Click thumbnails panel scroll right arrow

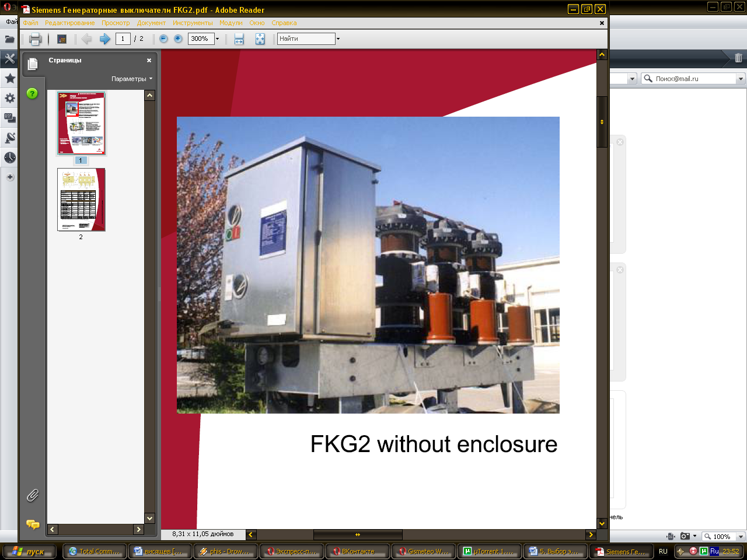coord(139,529)
